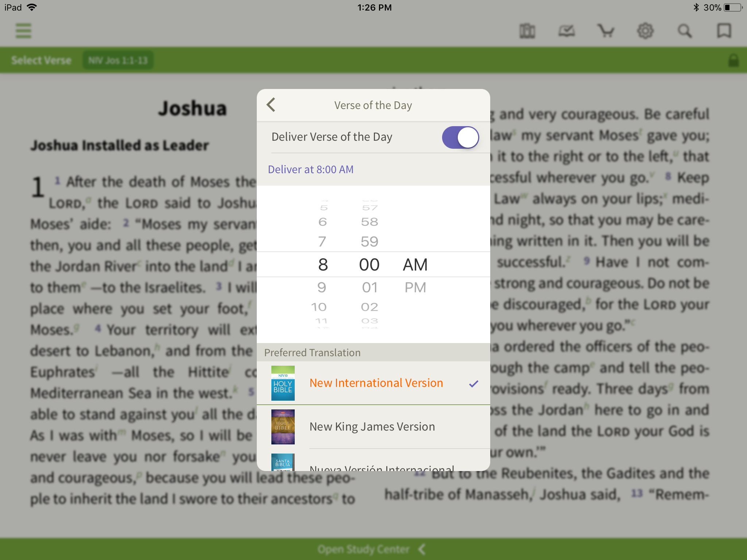This screenshot has width=747, height=560.
Task: Tap the search magnifier icon
Action: (x=685, y=31)
